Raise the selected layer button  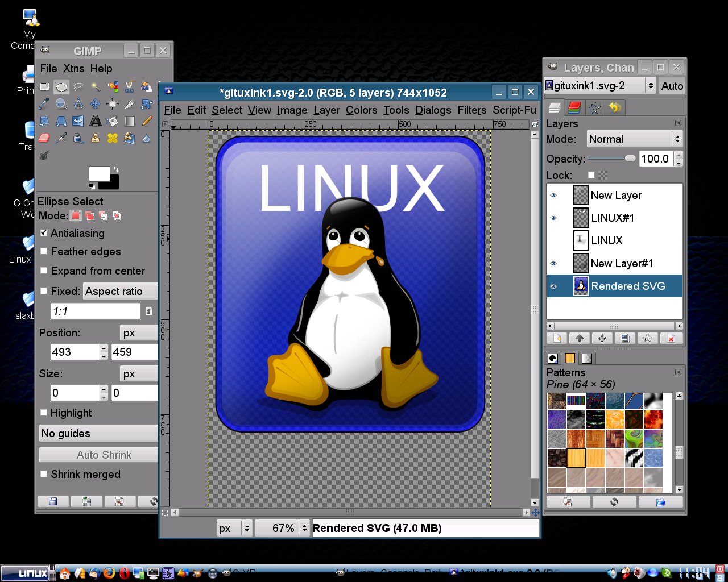(580, 338)
